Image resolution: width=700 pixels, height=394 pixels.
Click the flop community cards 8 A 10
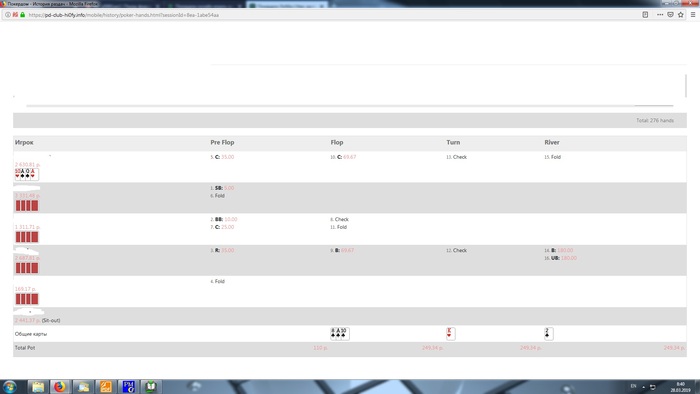click(340, 333)
